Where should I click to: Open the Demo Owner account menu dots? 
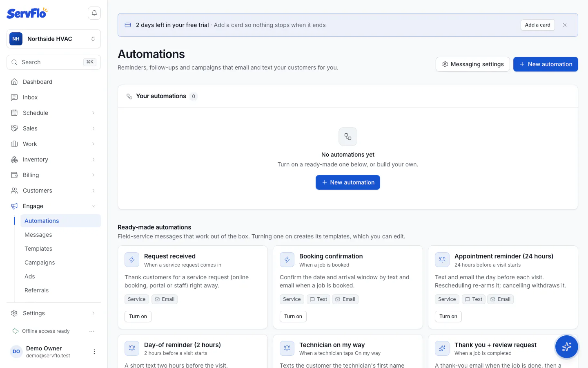tap(94, 352)
